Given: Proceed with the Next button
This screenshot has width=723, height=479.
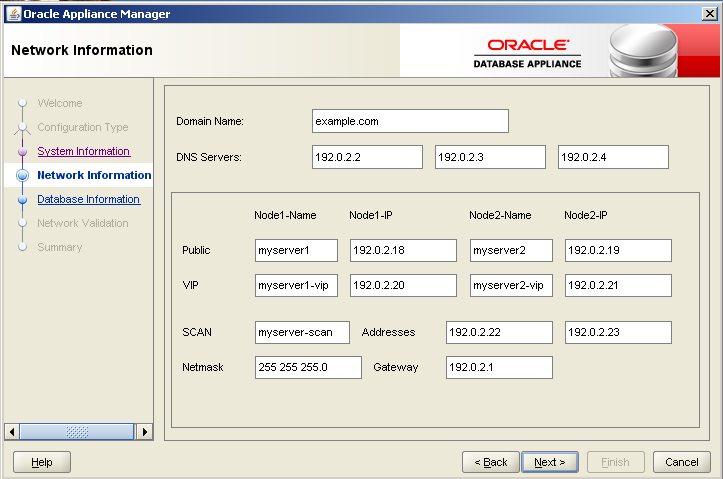Looking at the screenshot, I should tap(550, 462).
